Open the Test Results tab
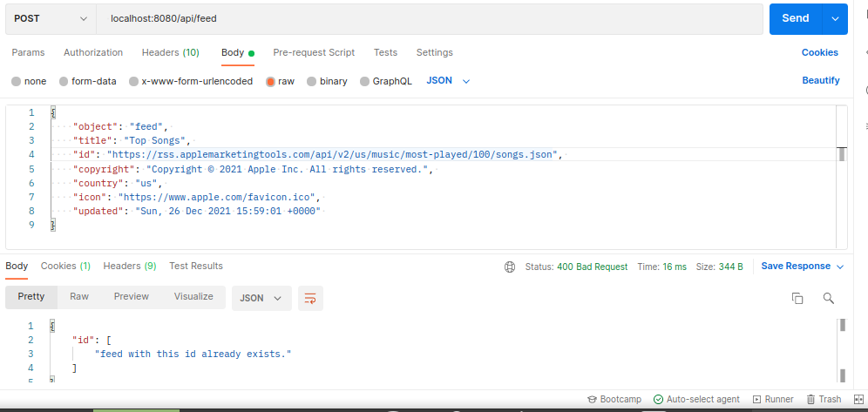 coord(196,266)
